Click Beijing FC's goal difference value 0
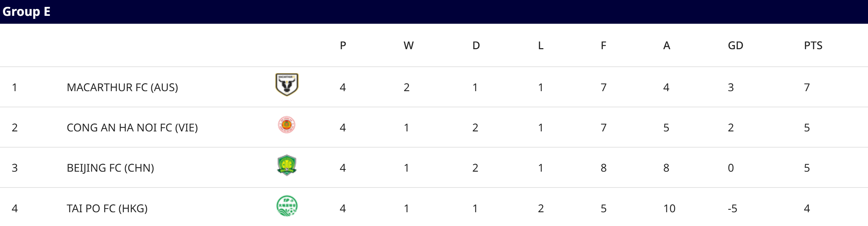The image size is (868, 226). click(730, 168)
